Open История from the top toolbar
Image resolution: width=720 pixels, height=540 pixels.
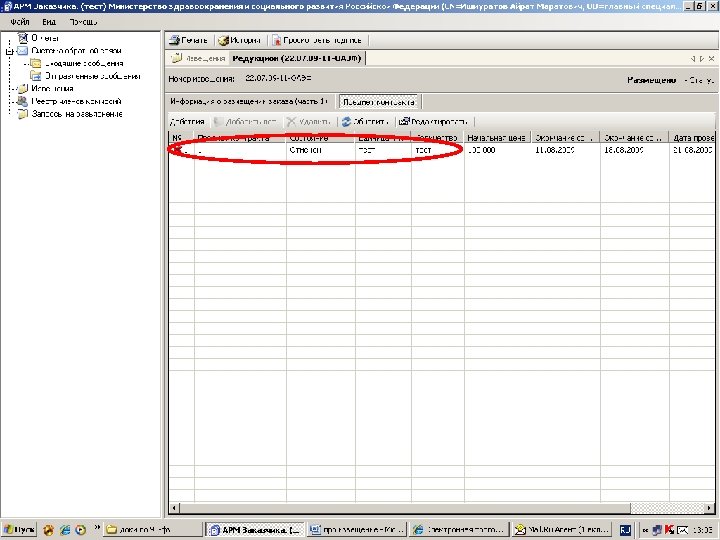[x=240, y=40]
